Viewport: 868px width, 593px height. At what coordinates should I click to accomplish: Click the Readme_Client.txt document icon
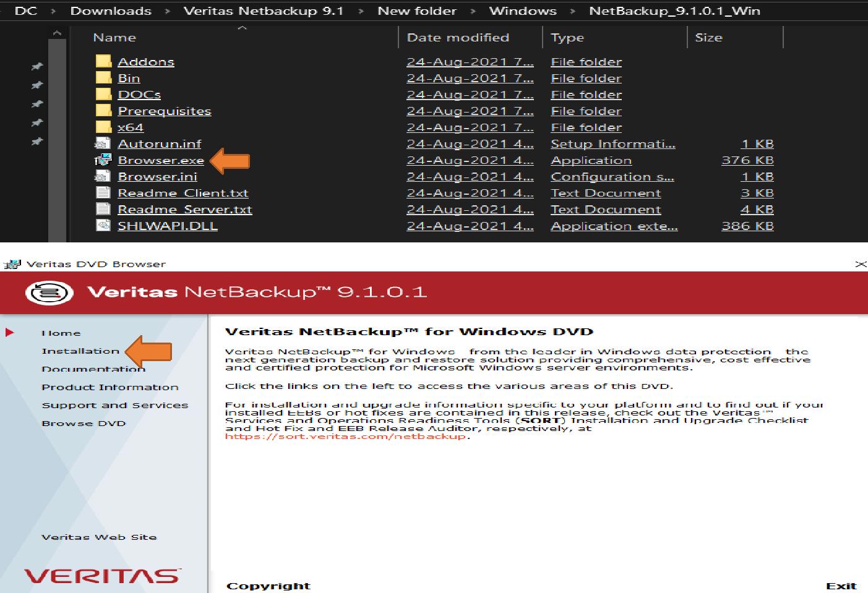coord(103,193)
